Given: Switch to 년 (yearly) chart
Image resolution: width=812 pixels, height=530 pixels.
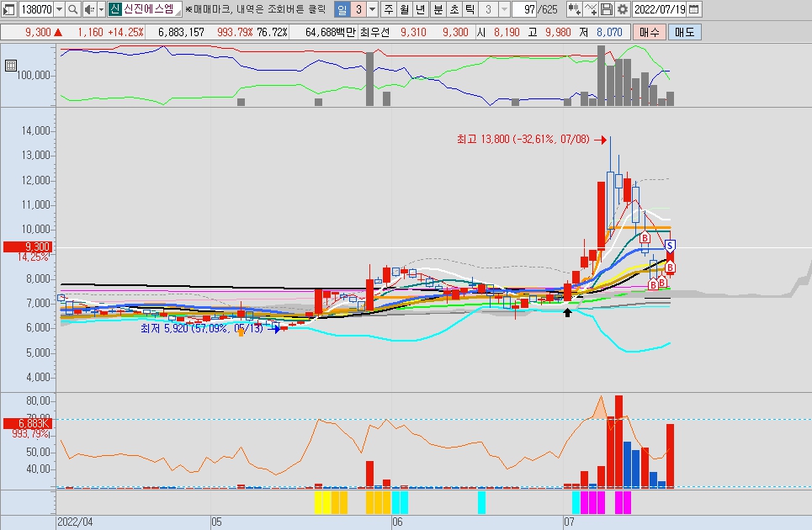Looking at the screenshot, I should tap(421, 9).
